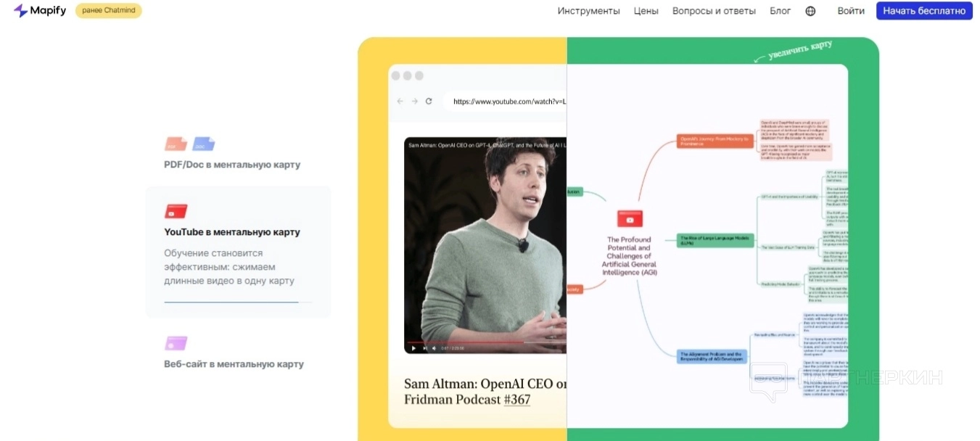980x441 pixels.
Task: Click 'The Profound Potential' central node text
Action: 630,256
